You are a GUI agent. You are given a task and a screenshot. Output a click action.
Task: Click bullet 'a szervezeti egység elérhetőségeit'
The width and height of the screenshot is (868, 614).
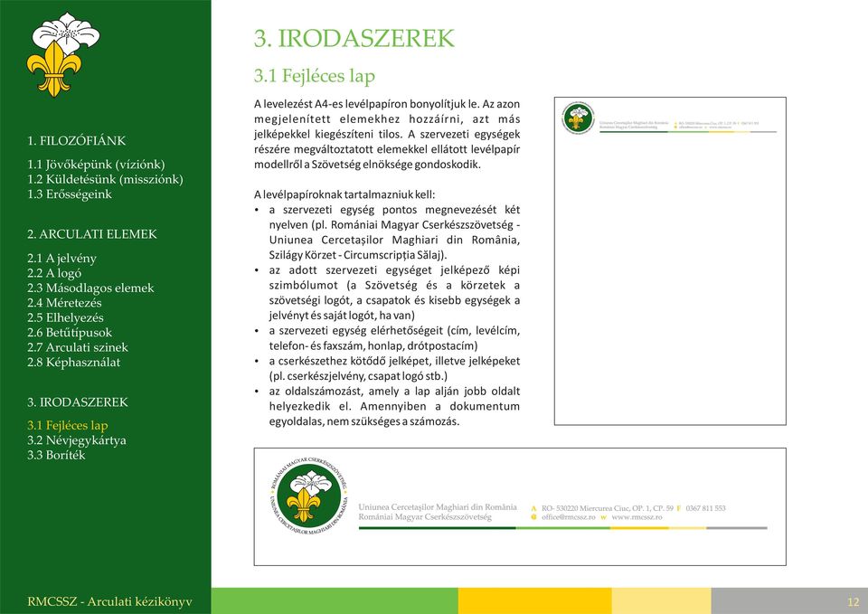point(387,338)
